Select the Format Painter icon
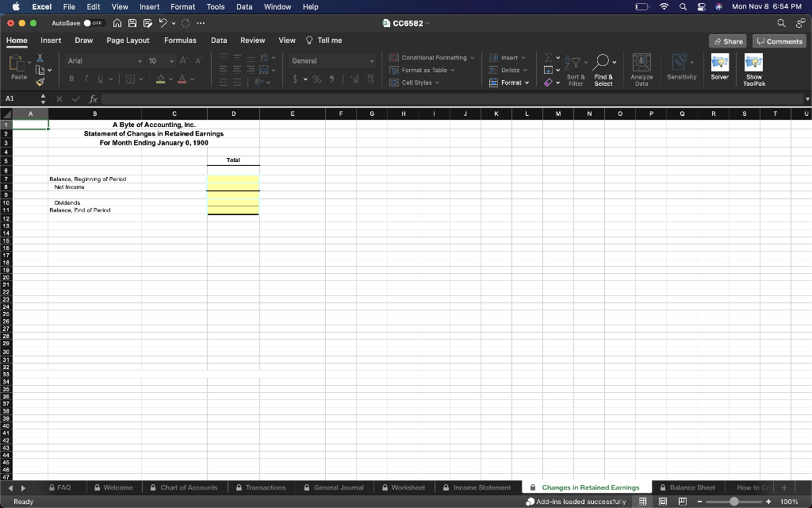The width and height of the screenshot is (812, 508). 39,81
